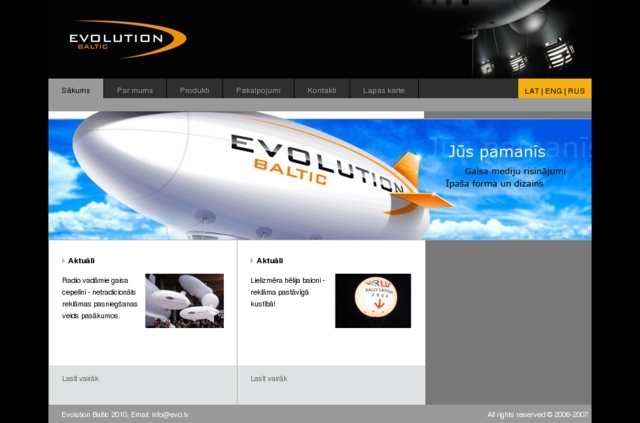The height and width of the screenshot is (423, 640).
Task: Open Lapas karte site map
Action: [x=384, y=90]
